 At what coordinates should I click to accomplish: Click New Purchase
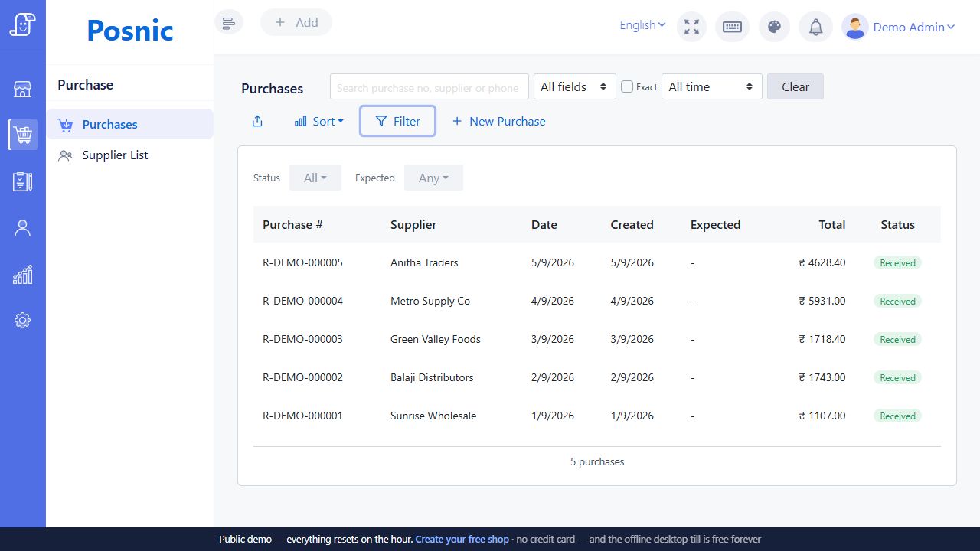click(499, 121)
